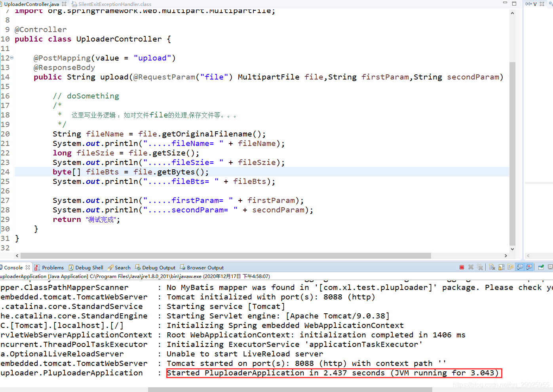Pin the console with the pushpin icon
Image resolution: width=553 pixels, height=392 pixels.
tap(541, 267)
